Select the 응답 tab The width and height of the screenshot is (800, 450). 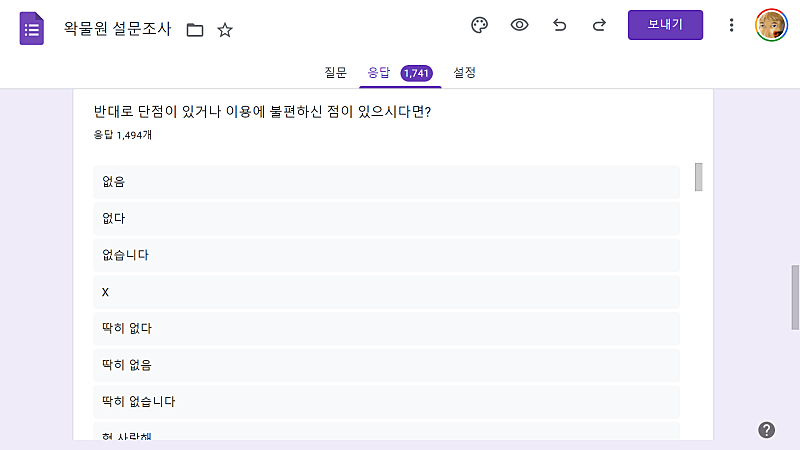click(379, 72)
